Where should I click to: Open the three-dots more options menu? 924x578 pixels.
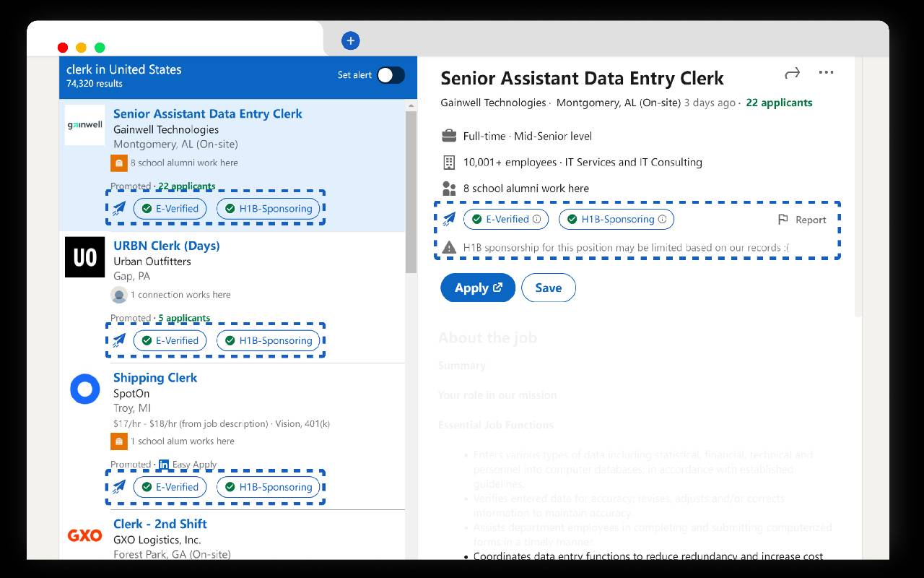[826, 72]
